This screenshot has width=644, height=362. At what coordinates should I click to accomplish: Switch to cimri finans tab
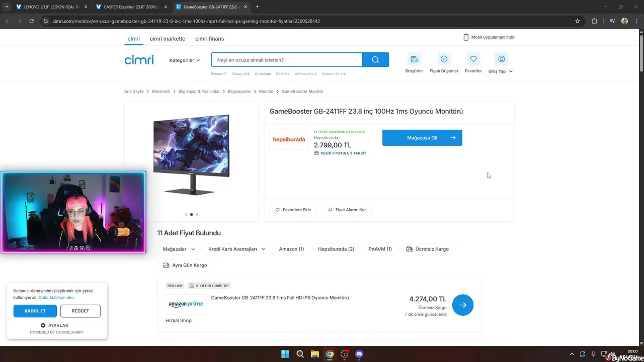click(x=209, y=39)
